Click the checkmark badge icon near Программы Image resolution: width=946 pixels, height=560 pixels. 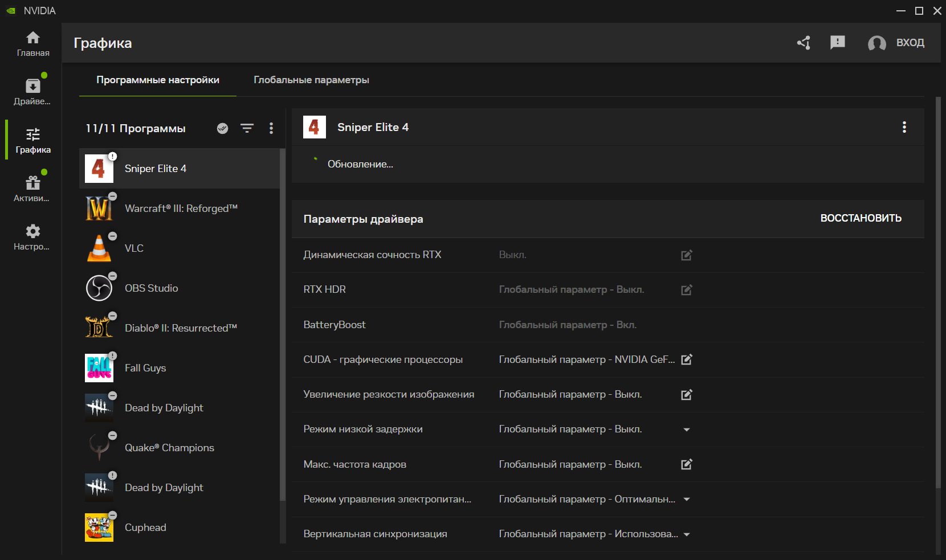pos(223,129)
